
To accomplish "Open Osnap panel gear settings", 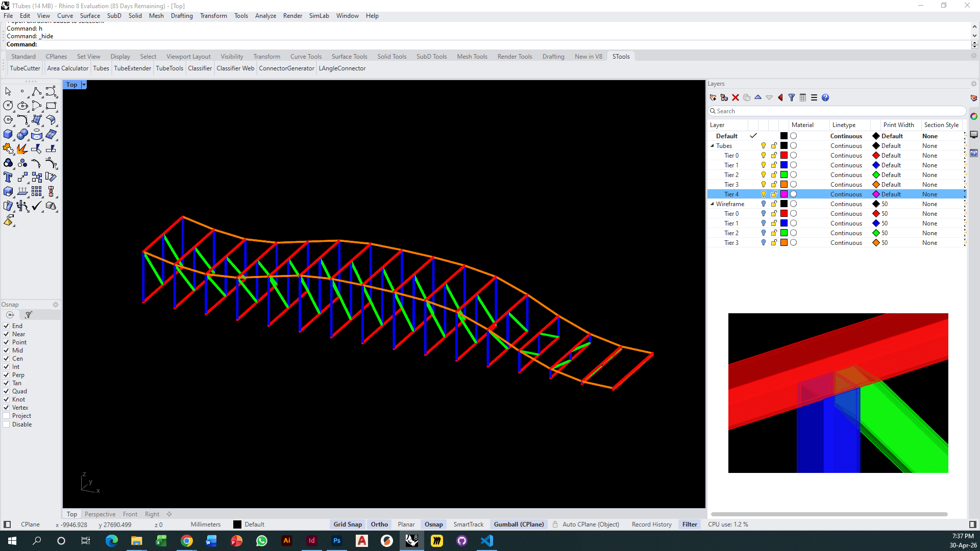I will [56, 305].
